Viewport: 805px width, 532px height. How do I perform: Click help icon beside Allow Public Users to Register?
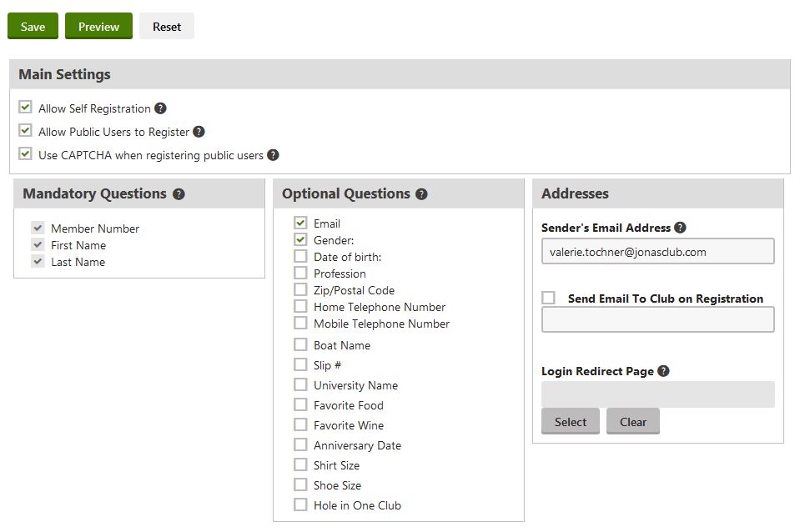199,132
